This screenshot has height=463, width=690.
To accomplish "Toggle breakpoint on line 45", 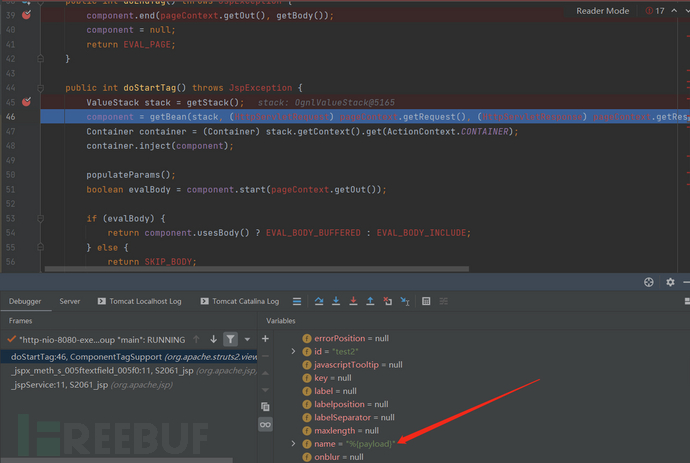I will pyautogui.click(x=26, y=102).
